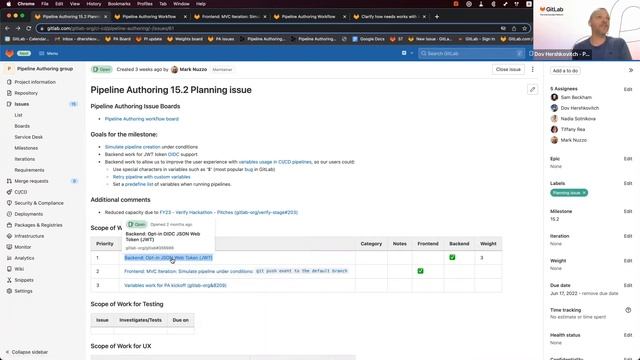Open Infrastructure in sidebar

pos(29,236)
